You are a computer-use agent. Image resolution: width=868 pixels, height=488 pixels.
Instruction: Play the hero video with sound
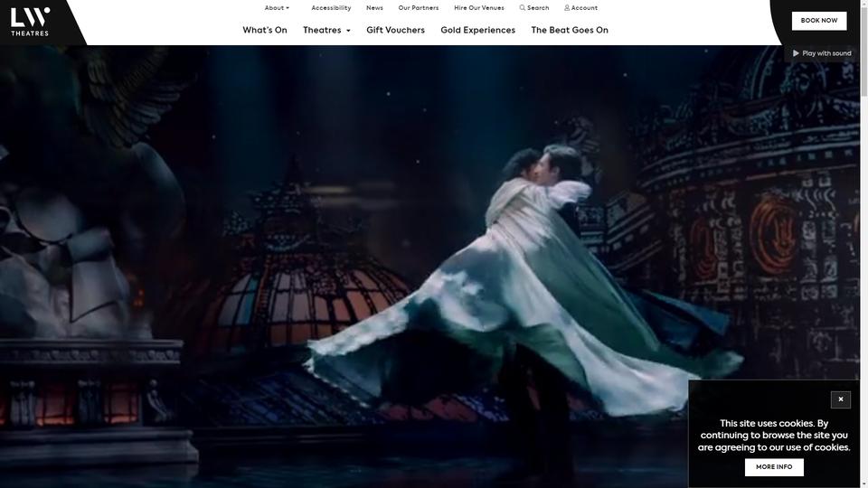tap(822, 53)
